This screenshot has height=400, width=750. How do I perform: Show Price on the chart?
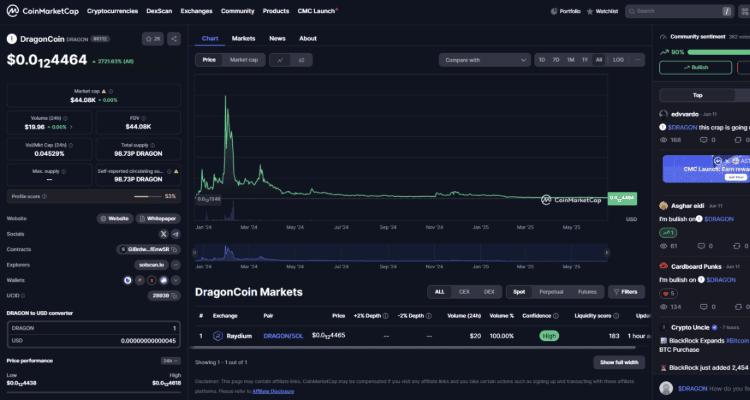click(x=209, y=60)
